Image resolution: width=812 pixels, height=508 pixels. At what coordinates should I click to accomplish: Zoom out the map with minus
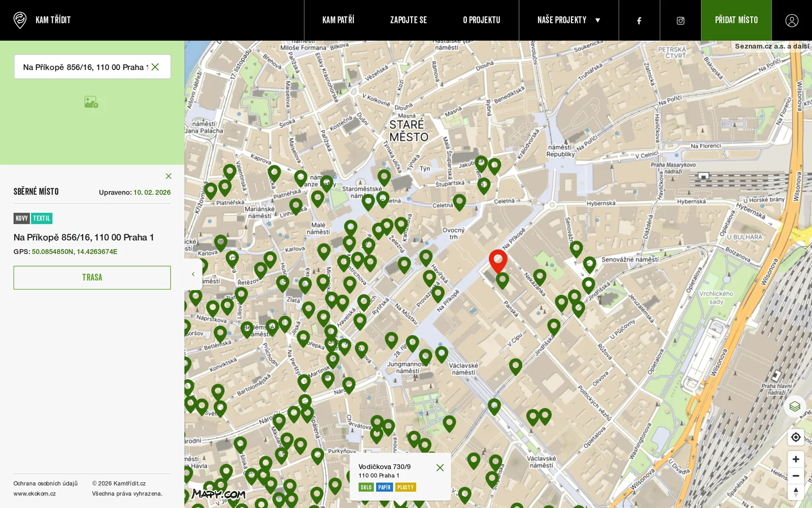click(796, 476)
